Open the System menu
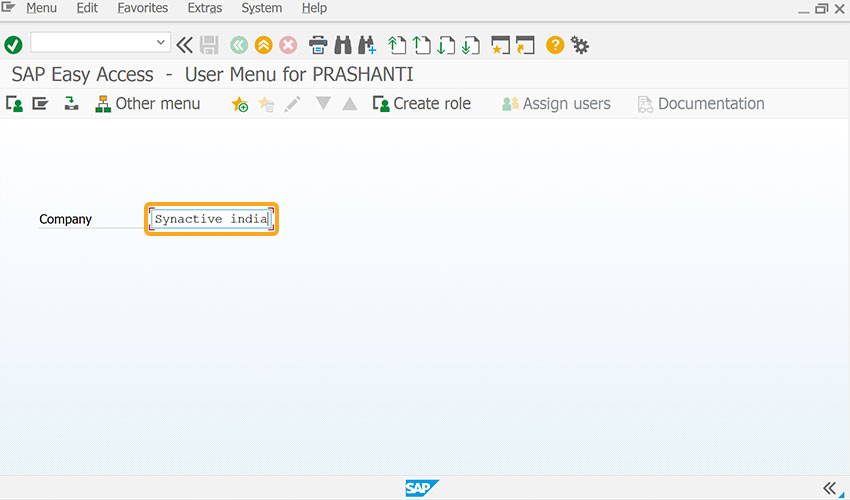Viewport: 850px width, 500px height. (261, 8)
